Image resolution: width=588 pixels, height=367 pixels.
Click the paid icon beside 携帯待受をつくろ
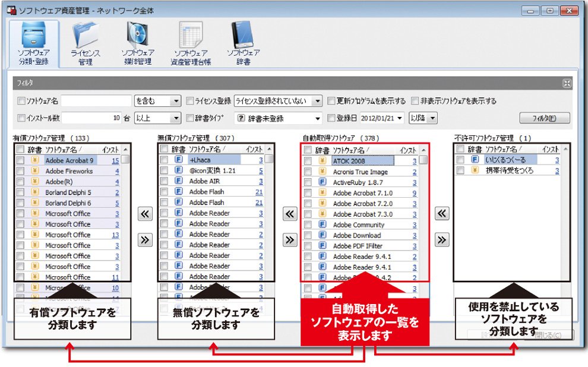475,170
